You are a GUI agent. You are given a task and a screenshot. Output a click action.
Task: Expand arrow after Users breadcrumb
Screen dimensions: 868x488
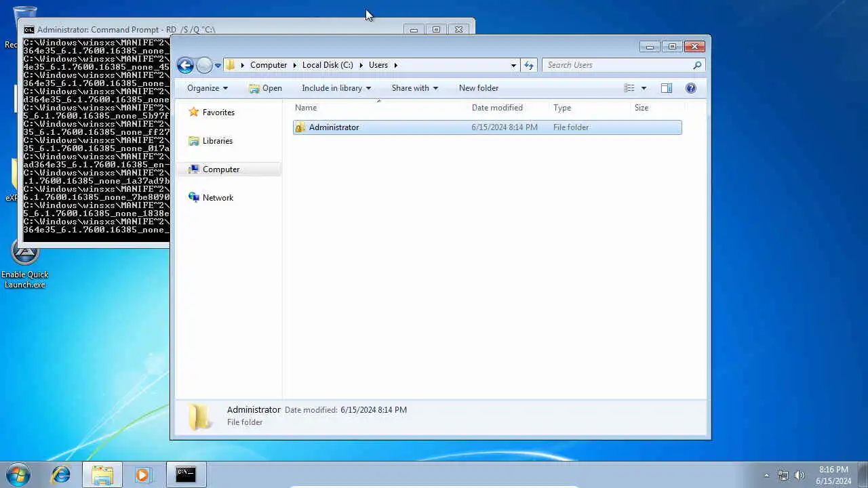395,65
